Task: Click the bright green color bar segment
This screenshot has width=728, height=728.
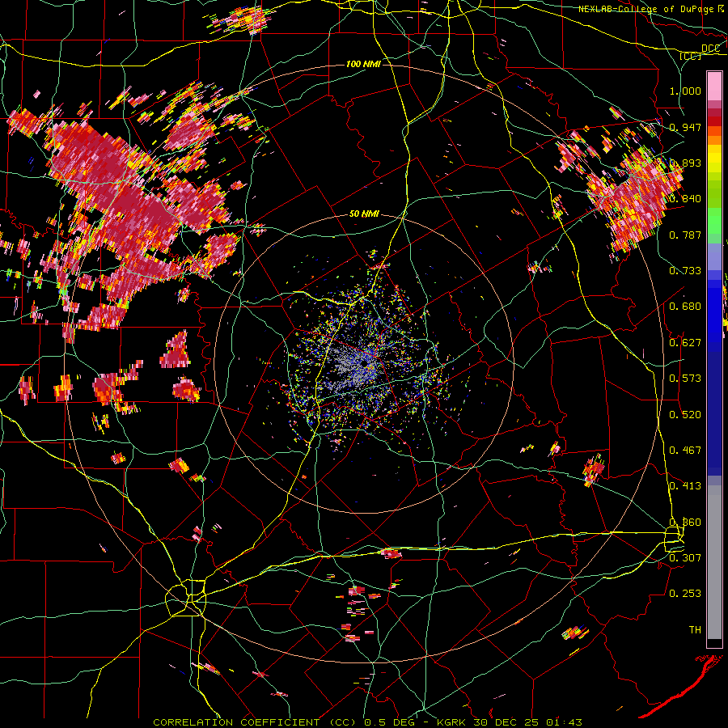Action: click(x=714, y=220)
